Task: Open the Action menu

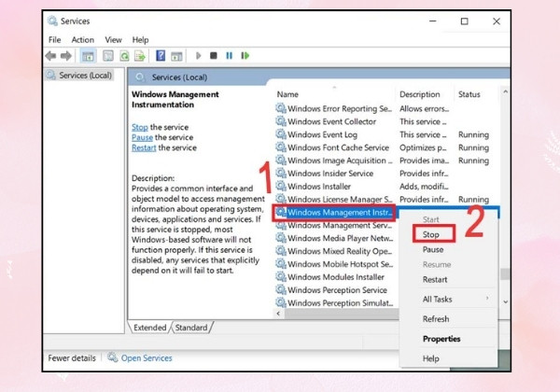Action: click(83, 39)
